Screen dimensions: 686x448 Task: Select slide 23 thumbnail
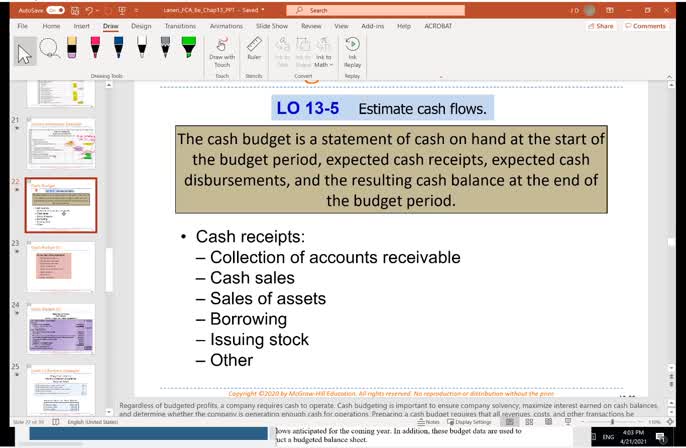pos(61,267)
